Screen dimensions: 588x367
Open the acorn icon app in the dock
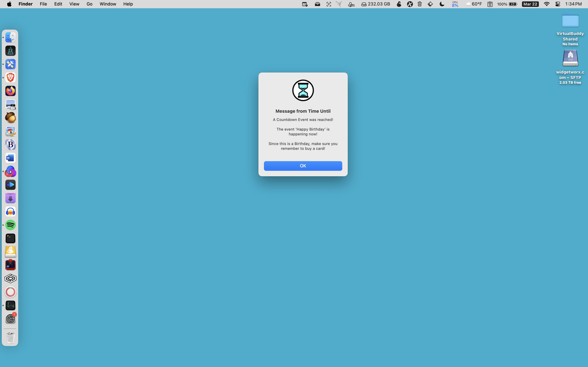[x=10, y=118]
